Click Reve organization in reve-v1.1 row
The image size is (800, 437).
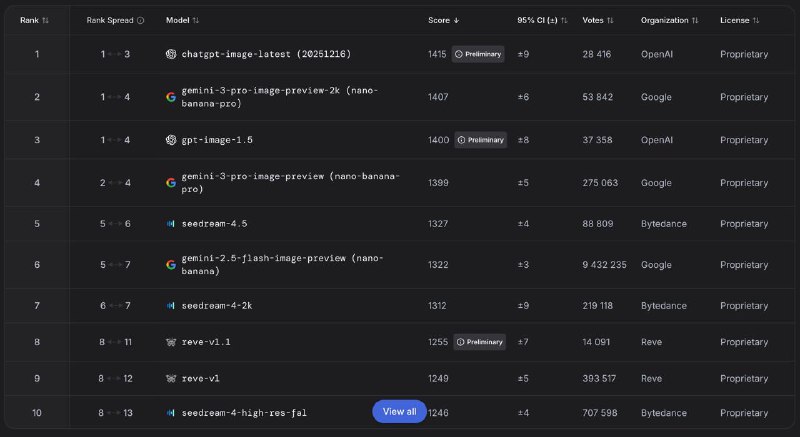coord(652,342)
